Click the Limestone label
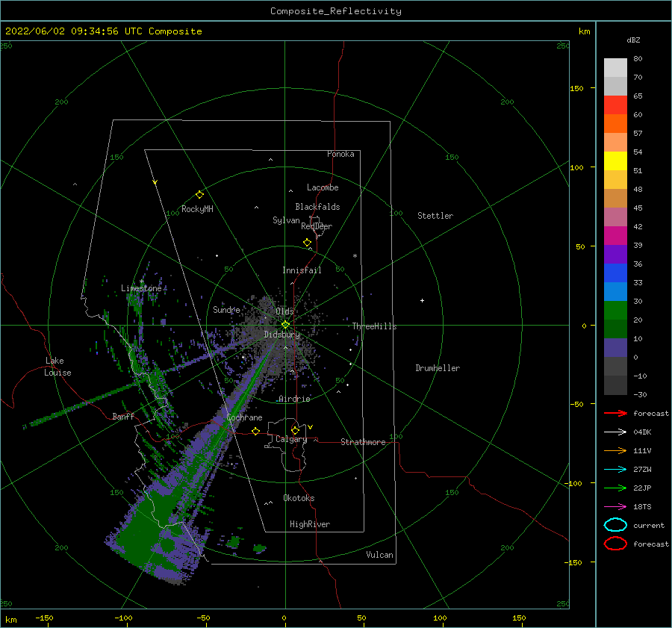Image resolution: width=672 pixels, height=628 pixels. tap(141, 288)
